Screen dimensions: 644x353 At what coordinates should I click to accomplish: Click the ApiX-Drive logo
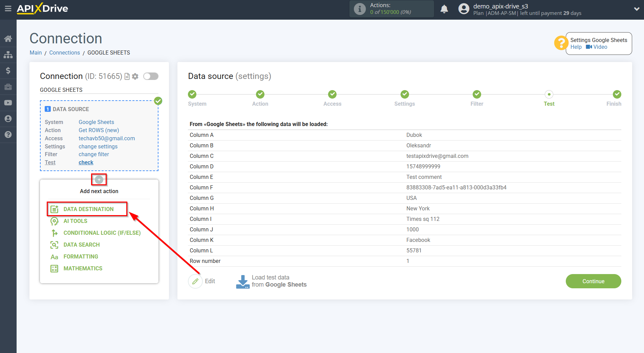pos(42,8)
